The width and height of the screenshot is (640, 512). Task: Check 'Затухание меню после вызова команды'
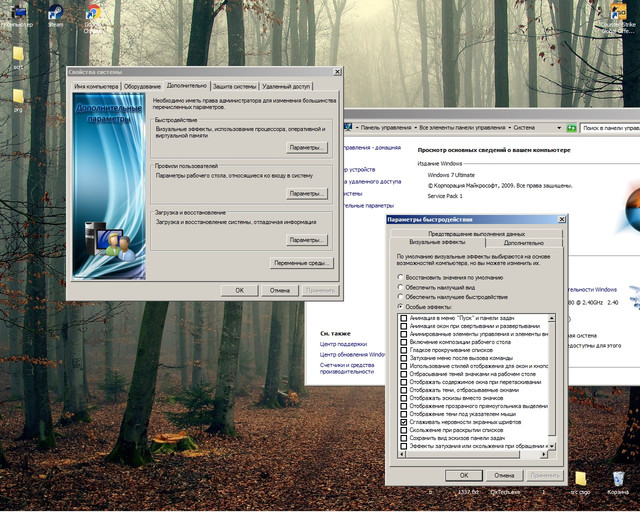click(404, 358)
